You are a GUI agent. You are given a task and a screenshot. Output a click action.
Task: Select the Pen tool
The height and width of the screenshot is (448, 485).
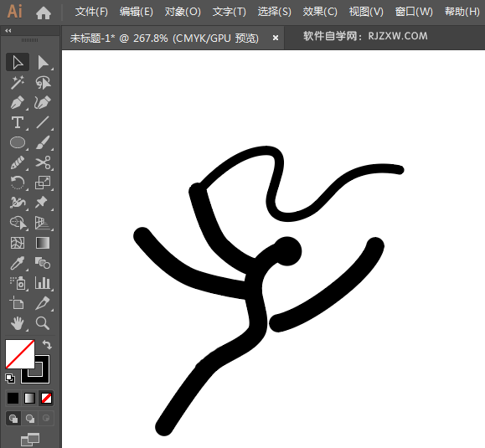(x=18, y=102)
